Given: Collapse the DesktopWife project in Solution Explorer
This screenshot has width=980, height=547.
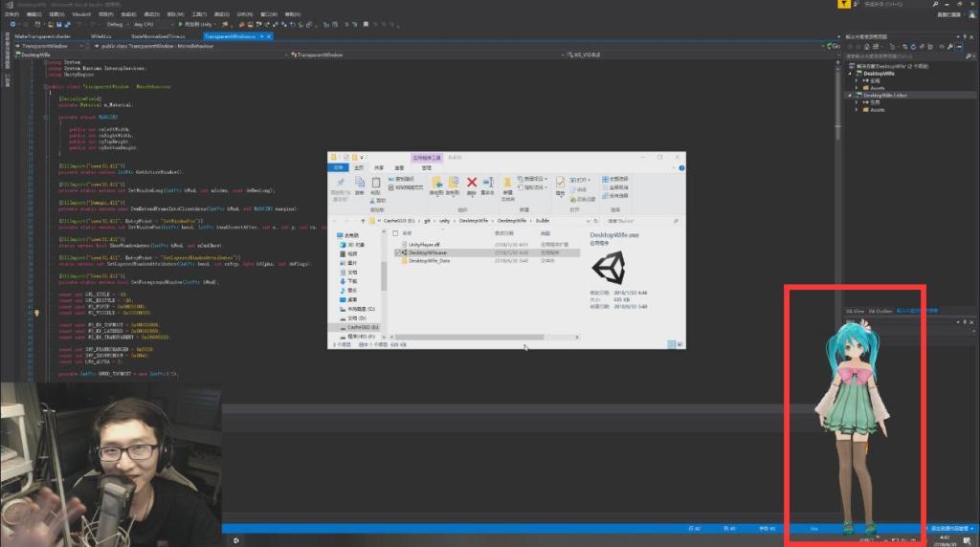Looking at the screenshot, I should tap(850, 74).
